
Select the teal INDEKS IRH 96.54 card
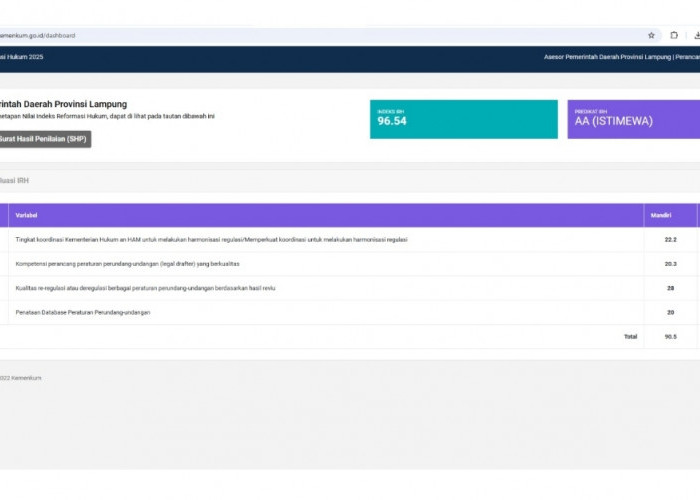463,119
